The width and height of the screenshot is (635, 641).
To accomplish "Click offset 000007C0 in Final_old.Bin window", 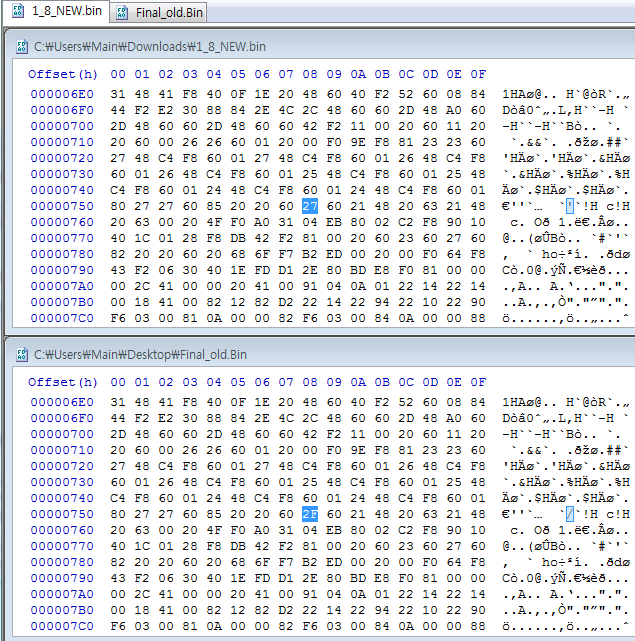I will [62, 626].
